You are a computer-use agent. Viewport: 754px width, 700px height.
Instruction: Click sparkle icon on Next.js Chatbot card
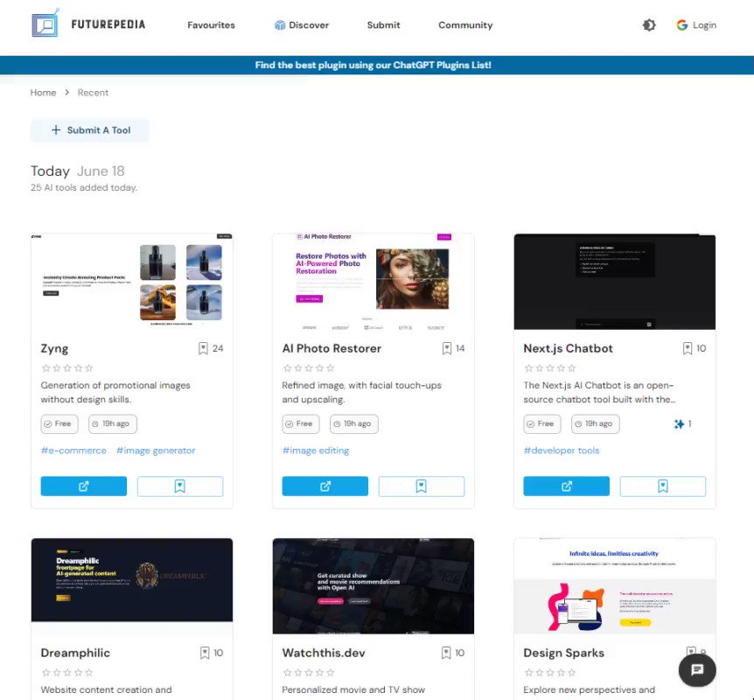tap(679, 423)
